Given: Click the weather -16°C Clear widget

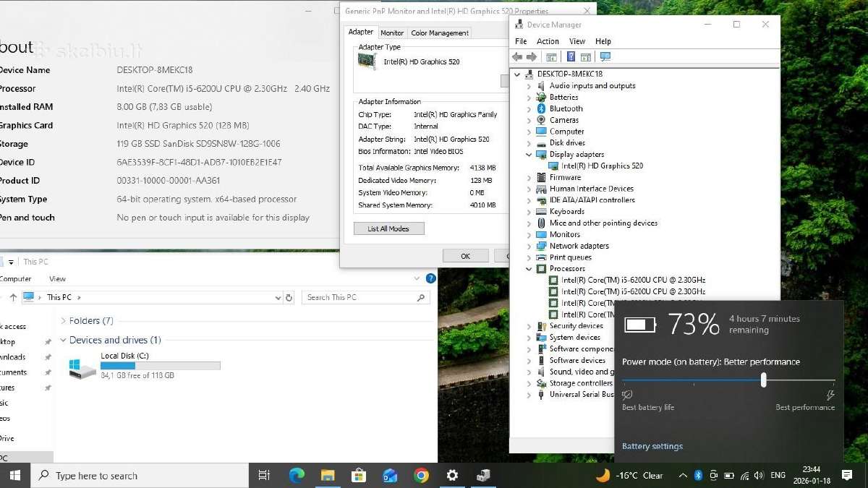Looking at the screenshot, I should click(629, 475).
